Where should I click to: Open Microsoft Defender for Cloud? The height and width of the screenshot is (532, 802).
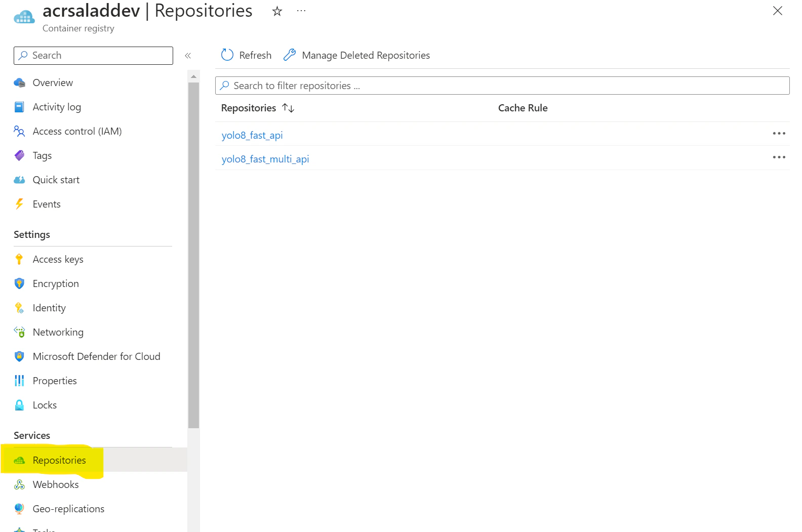pos(97,356)
